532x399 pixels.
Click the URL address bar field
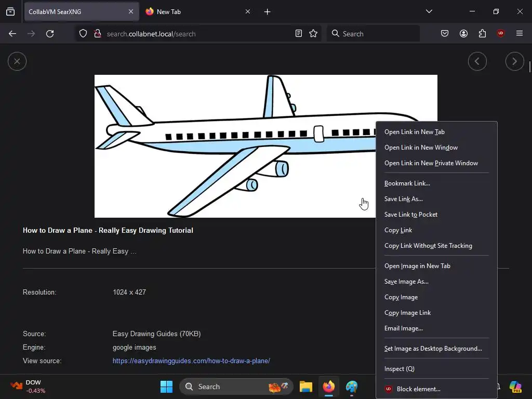coord(198,34)
